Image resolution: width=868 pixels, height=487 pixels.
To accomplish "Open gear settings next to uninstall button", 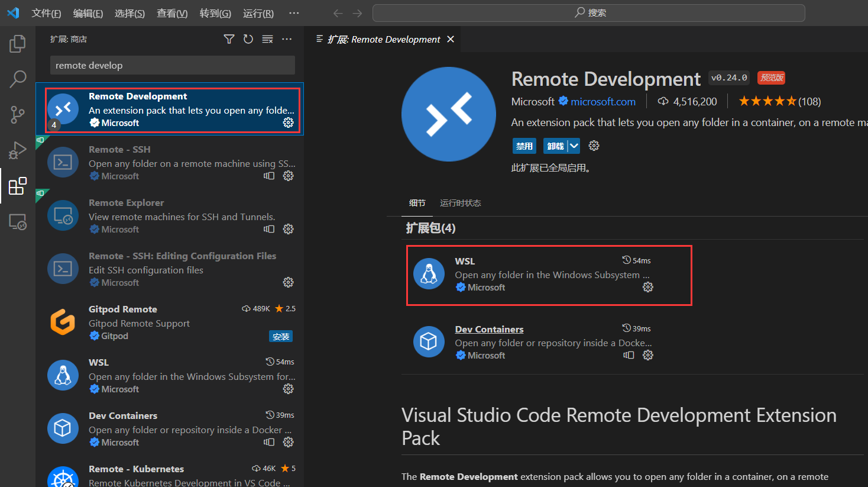I will [x=594, y=146].
